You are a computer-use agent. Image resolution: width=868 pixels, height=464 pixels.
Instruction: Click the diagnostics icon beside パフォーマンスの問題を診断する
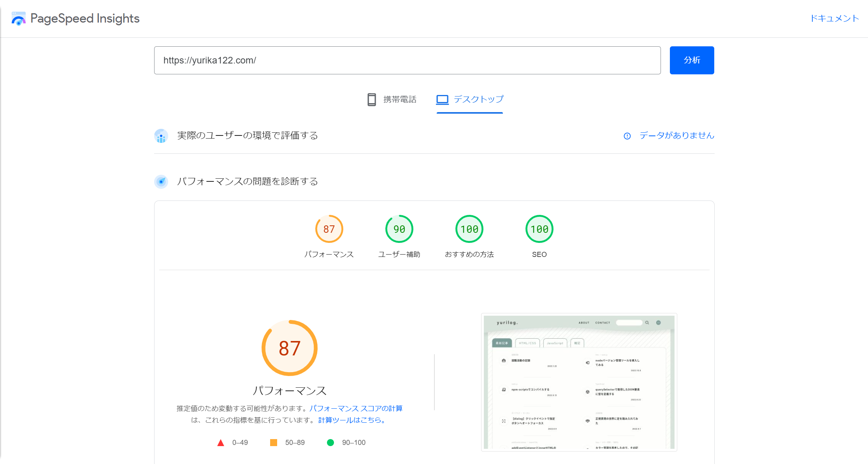[x=161, y=181]
